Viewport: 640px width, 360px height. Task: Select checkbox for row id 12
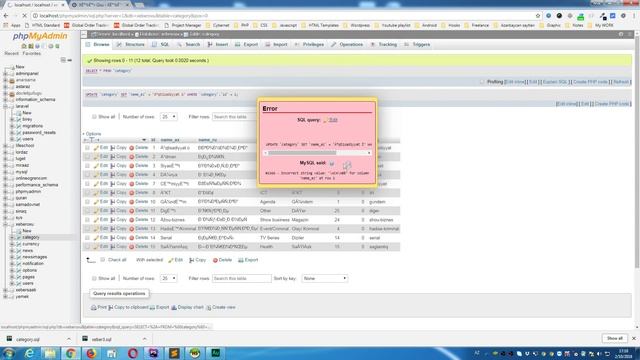pyautogui.click(x=87, y=220)
